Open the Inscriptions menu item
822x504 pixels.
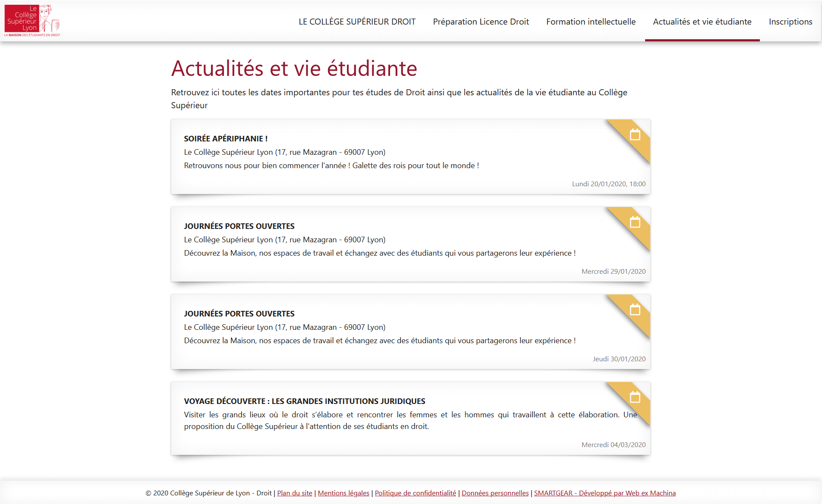tap(791, 22)
